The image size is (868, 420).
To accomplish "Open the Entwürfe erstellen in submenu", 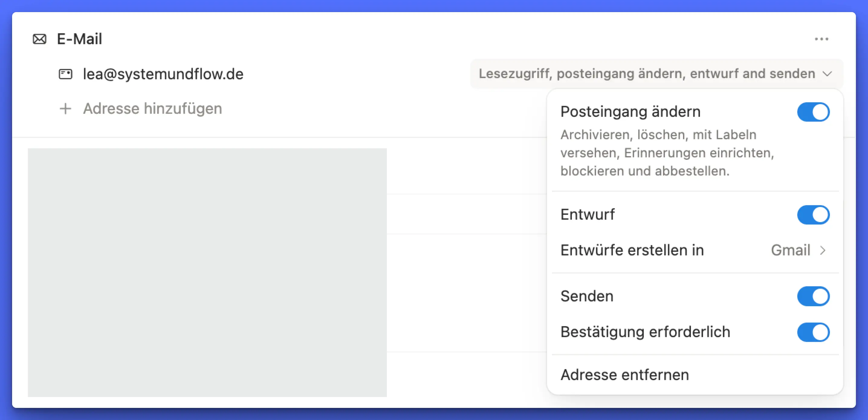I will [x=632, y=250].
